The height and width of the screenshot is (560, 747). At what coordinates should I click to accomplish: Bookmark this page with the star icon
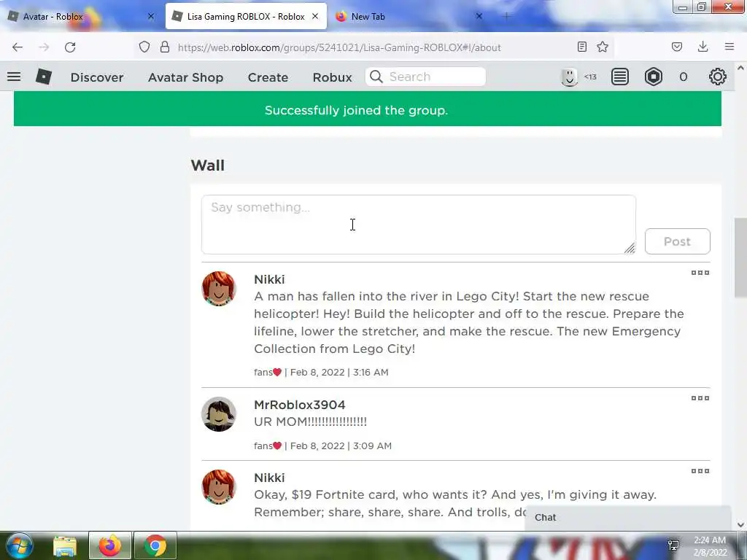[x=603, y=47]
